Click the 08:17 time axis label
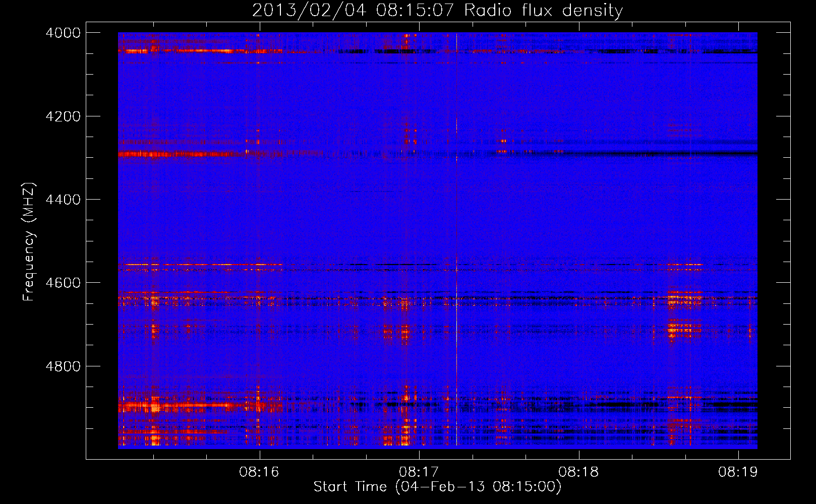The width and height of the screenshot is (816, 504). 419,472
